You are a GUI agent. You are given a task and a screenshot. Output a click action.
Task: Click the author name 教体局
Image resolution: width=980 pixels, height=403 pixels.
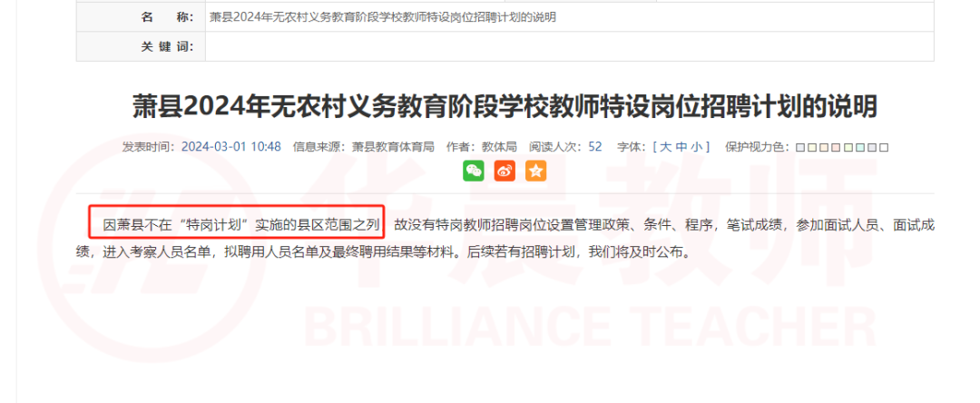point(499,147)
